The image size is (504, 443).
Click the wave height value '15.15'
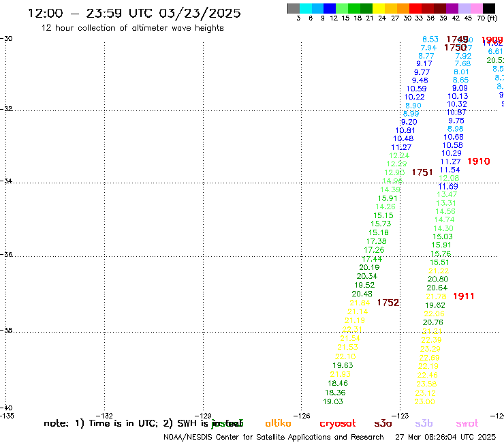pos(383,215)
